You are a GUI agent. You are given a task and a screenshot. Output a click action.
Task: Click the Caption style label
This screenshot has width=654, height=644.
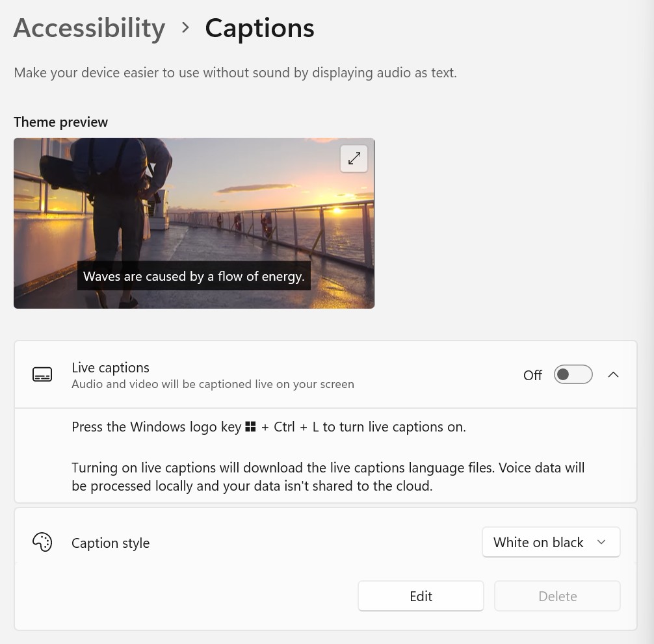pyautogui.click(x=111, y=543)
